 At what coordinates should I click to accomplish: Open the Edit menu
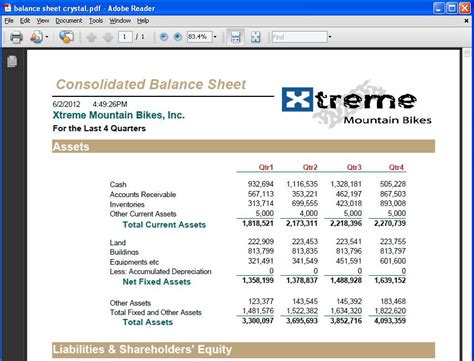click(25, 21)
